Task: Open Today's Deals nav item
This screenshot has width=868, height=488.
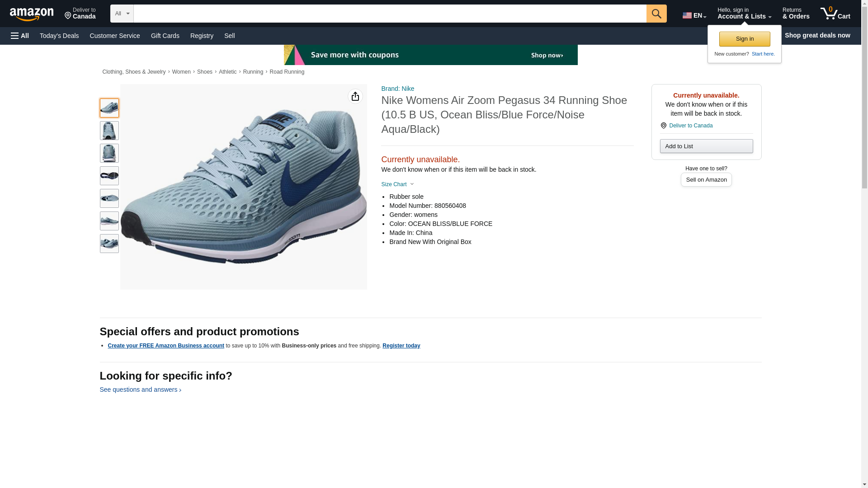Action: (59, 36)
